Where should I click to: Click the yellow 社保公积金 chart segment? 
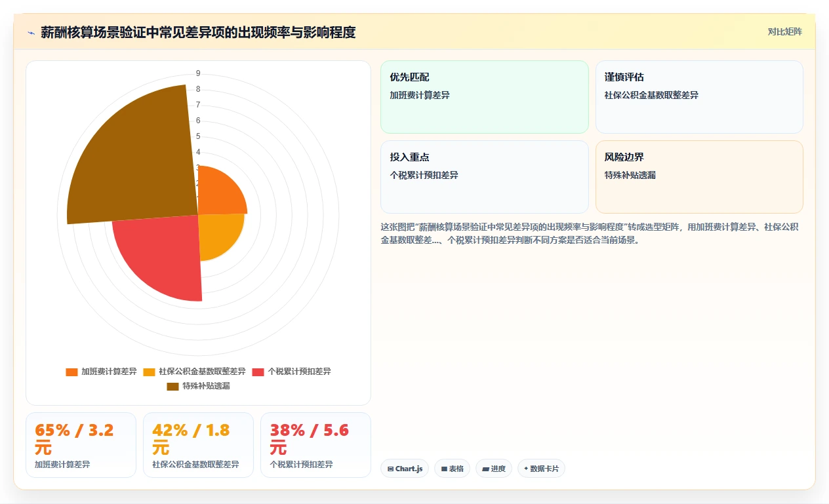tap(218, 235)
